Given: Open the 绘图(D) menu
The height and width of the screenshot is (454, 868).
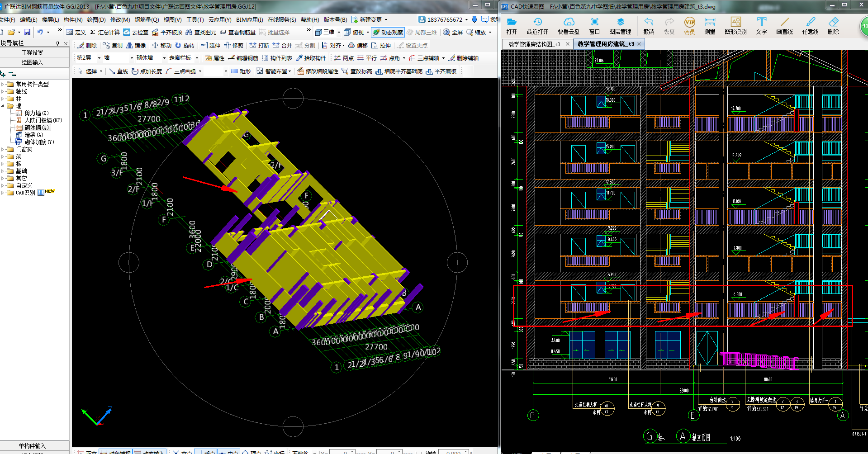Looking at the screenshot, I should tap(96, 19).
